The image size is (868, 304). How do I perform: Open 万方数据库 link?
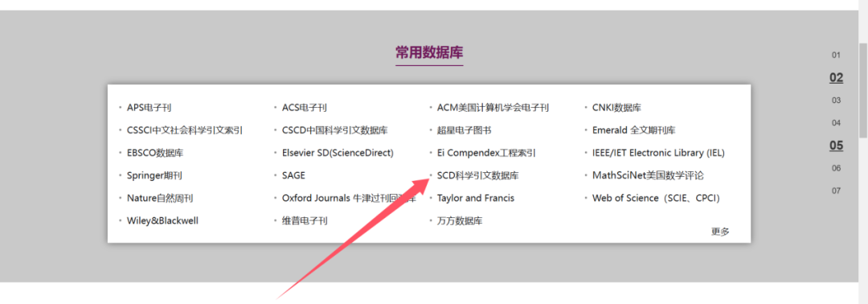tap(460, 221)
